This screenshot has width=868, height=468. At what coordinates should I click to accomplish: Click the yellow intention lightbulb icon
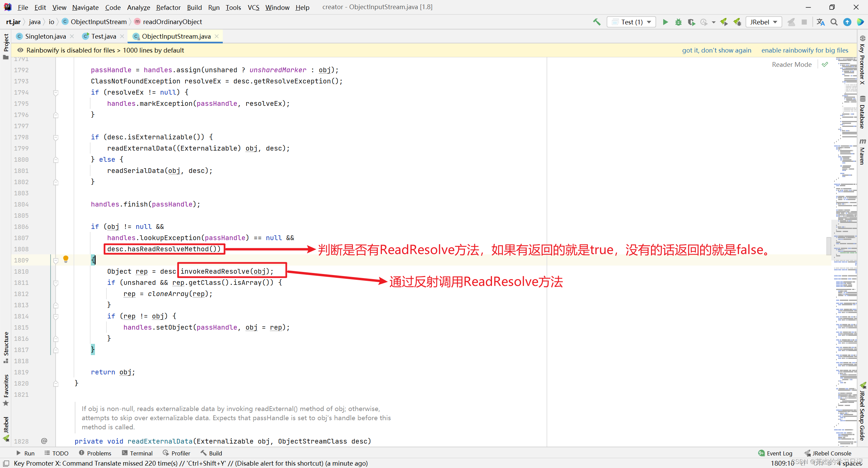66,259
